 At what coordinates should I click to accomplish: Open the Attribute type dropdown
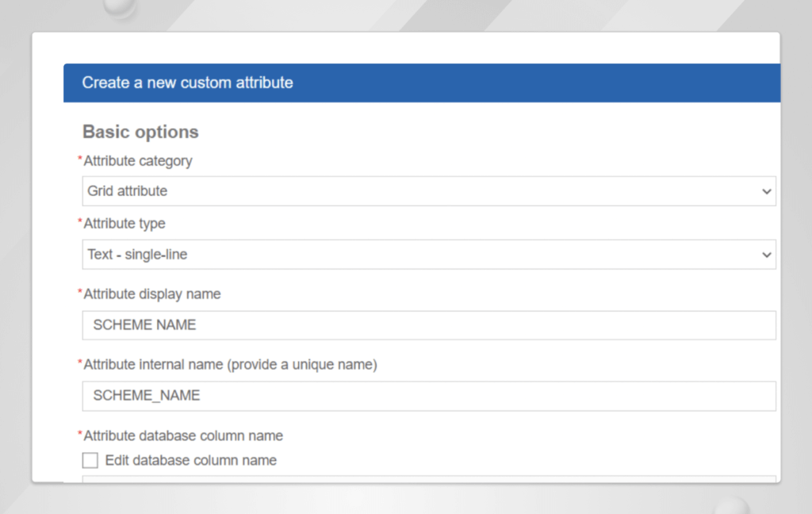point(428,255)
